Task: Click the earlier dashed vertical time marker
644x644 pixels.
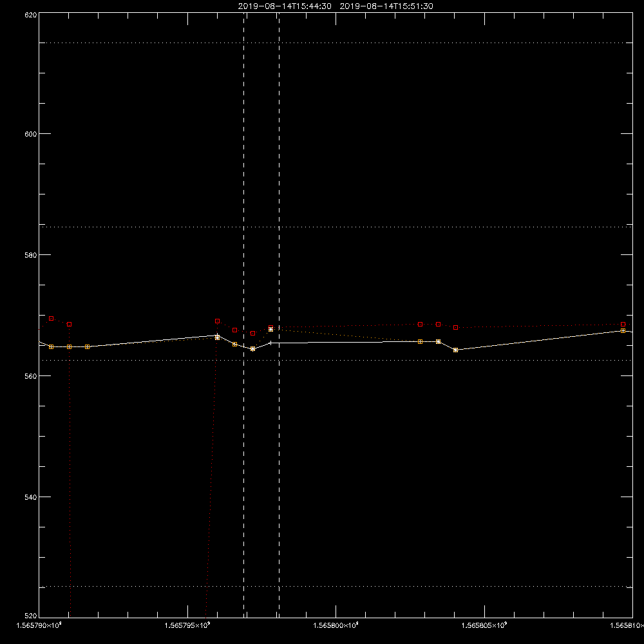Action: (x=244, y=315)
